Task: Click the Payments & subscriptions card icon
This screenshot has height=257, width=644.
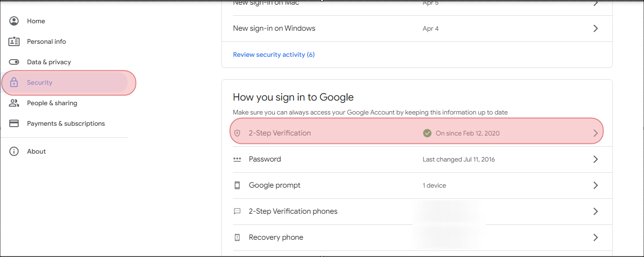Action: click(14, 123)
